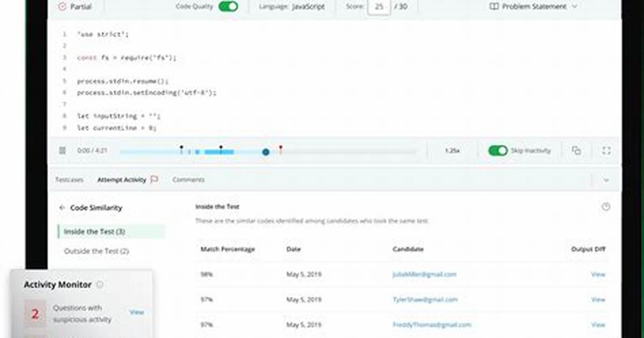Open candidate FreddyThomas@gmail.com
644x338 pixels.
point(432,325)
